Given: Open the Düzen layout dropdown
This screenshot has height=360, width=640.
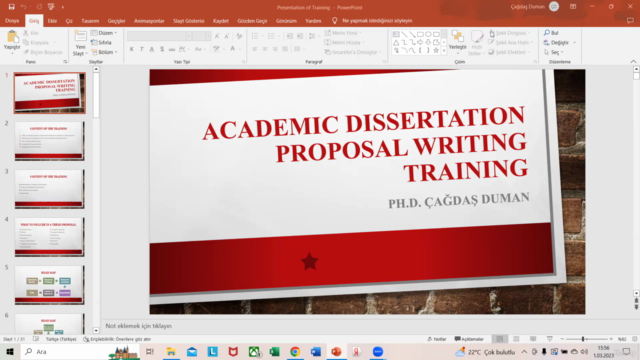Looking at the screenshot, I should click(x=104, y=33).
